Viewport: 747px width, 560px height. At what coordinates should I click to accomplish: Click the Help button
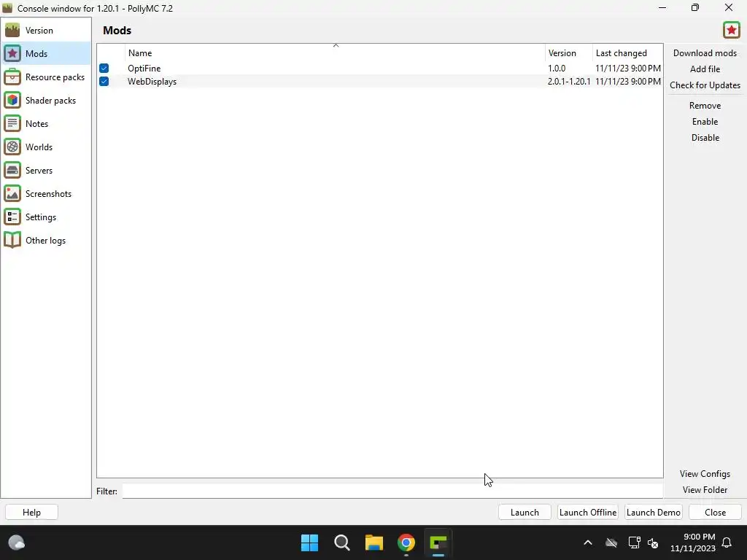click(x=31, y=513)
